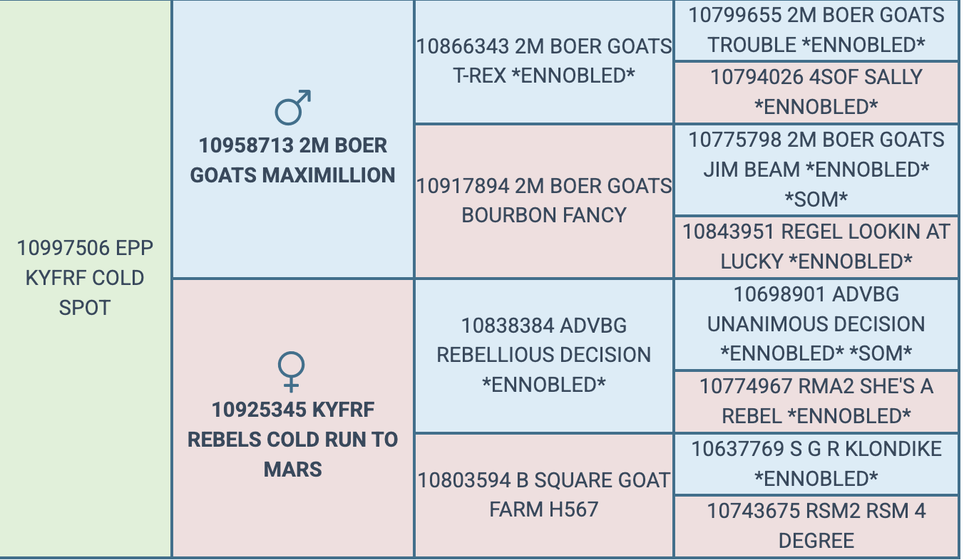Select 10637769 S G R Klondike entry

pyautogui.click(x=816, y=464)
